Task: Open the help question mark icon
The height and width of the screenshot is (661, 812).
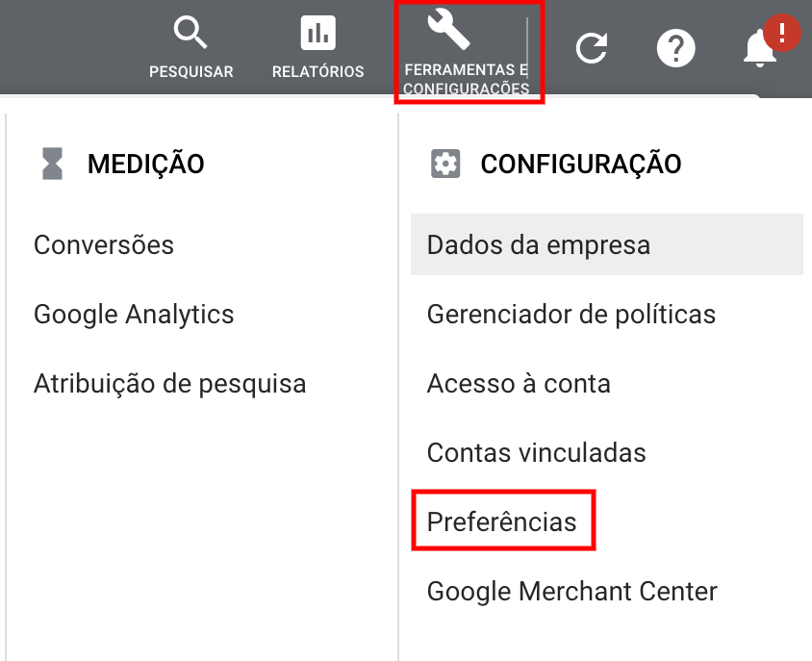Action: (x=675, y=47)
